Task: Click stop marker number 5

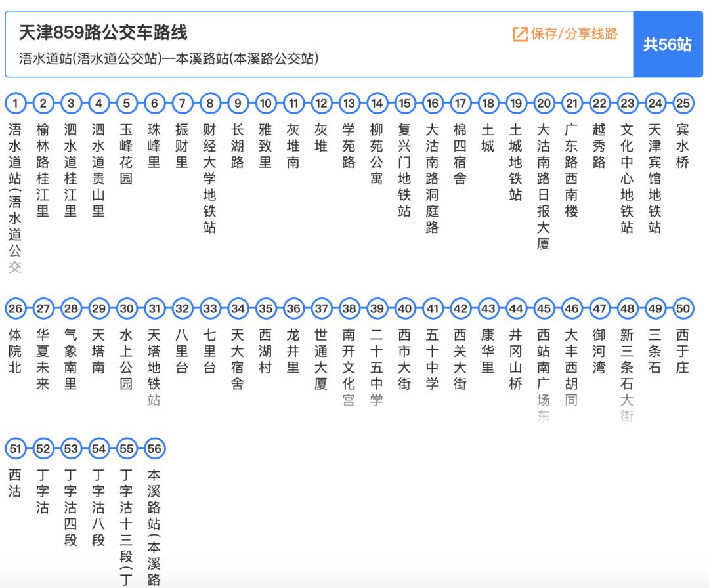Action: 127,104
